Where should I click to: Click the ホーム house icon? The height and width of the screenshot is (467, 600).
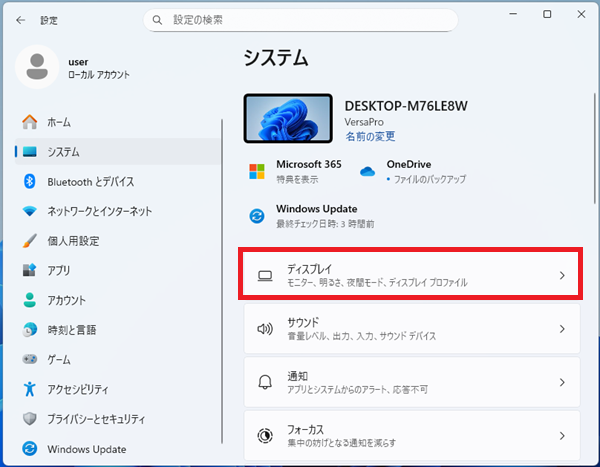30,122
